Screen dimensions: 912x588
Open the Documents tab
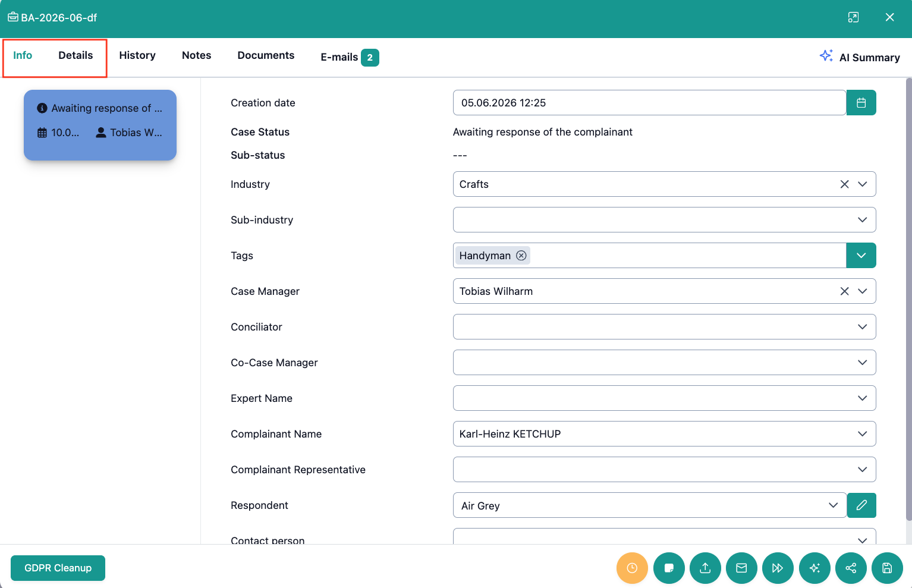(x=266, y=55)
